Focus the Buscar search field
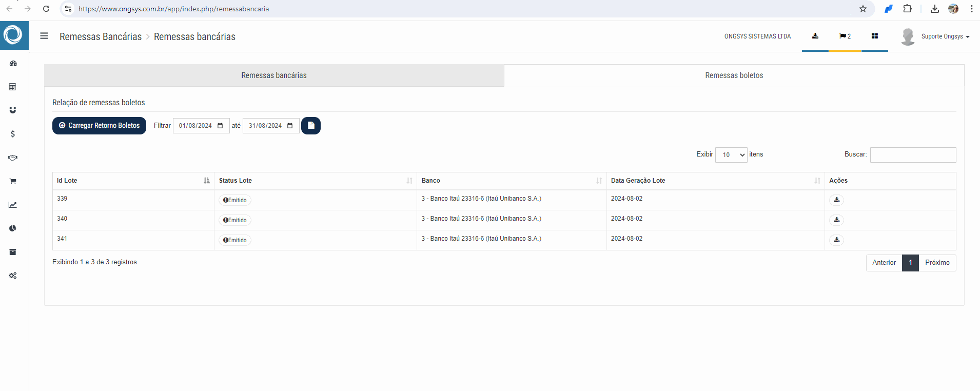Image resolution: width=980 pixels, height=391 pixels. click(x=913, y=154)
